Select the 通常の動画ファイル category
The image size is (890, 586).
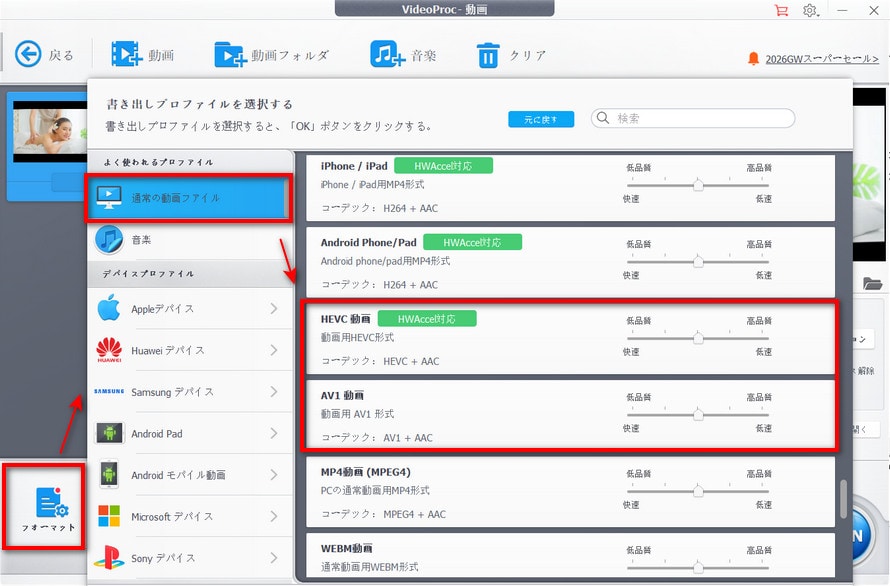point(188,198)
